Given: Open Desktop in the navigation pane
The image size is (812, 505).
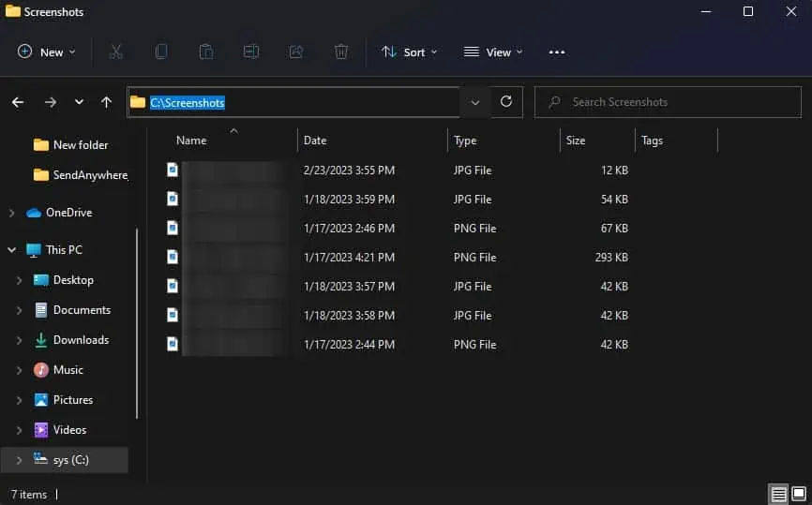Looking at the screenshot, I should tap(64, 280).
